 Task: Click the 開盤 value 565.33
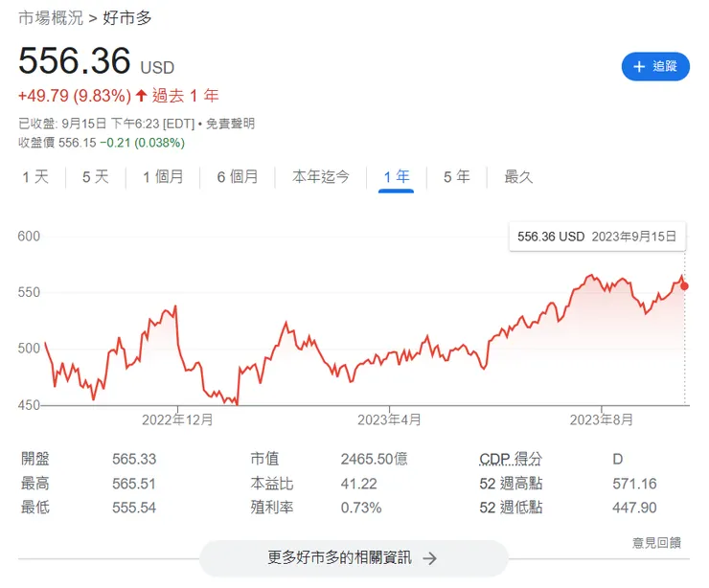(x=134, y=459)
